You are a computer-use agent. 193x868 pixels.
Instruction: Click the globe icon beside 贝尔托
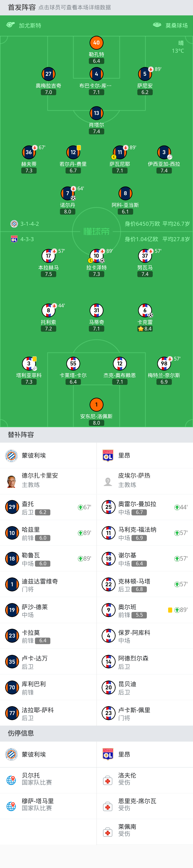pos(11,780)
